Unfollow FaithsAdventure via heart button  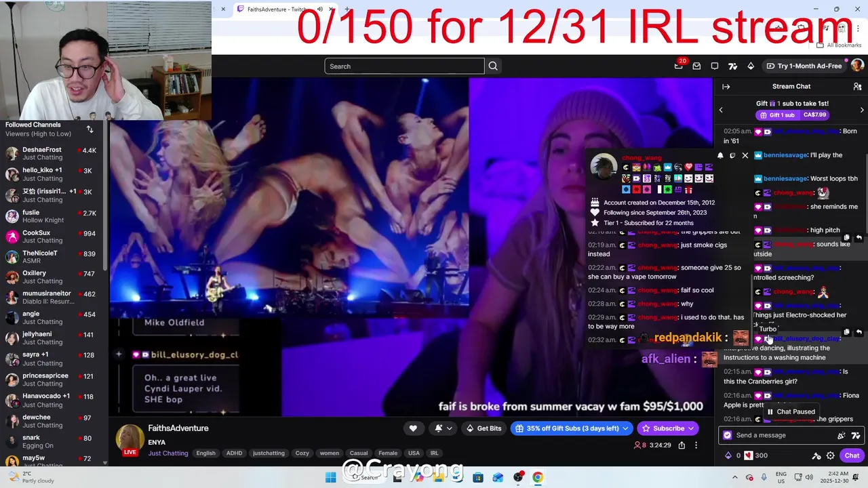(x=413, y=428)
